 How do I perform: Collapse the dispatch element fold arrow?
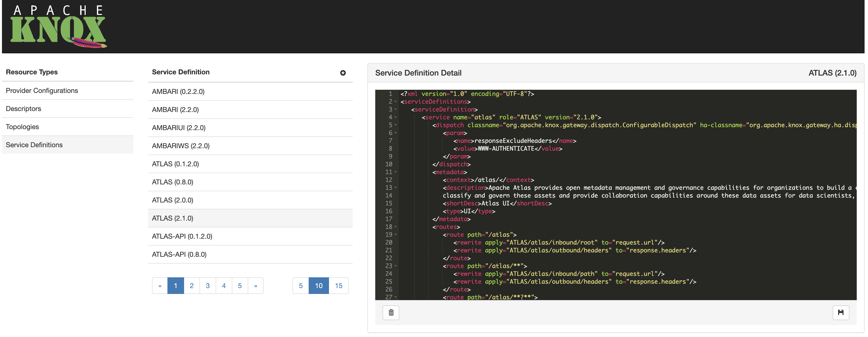[395, 125]
